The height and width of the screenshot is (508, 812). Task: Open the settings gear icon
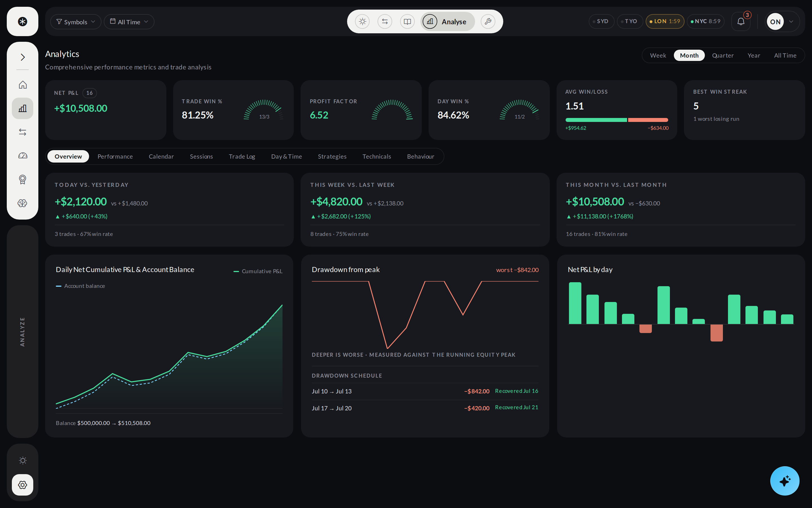23,485
